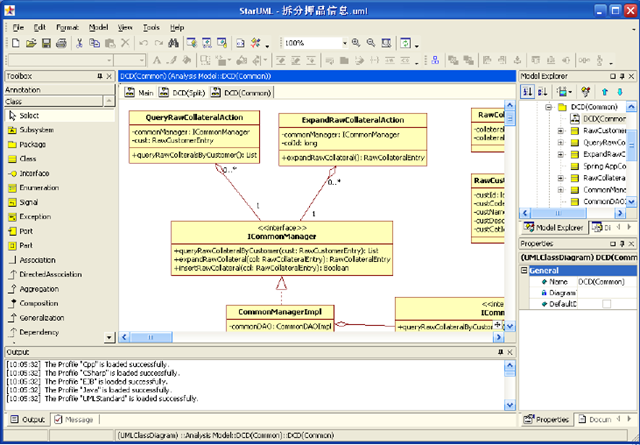640x445 pixels.
Task: Open the zoom percentage dropdown
Action: [x=344, y=43]
